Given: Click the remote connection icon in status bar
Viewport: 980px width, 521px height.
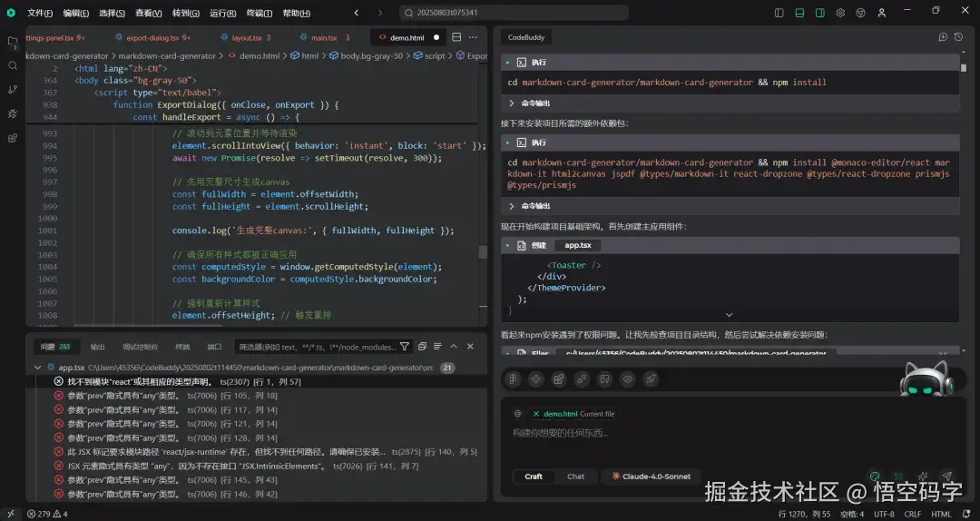Looking at the screenshot, I should click(x=11, y=514).
